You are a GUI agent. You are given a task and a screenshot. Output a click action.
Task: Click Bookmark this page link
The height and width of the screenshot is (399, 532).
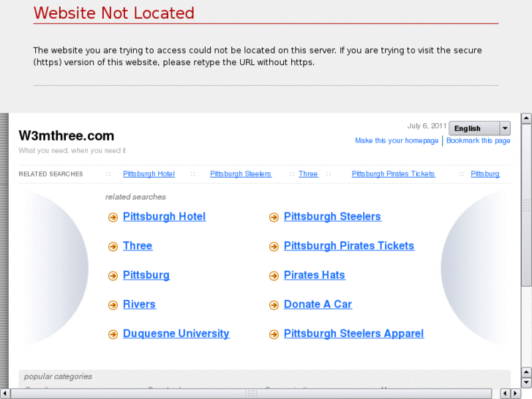(x=478, y=141)
